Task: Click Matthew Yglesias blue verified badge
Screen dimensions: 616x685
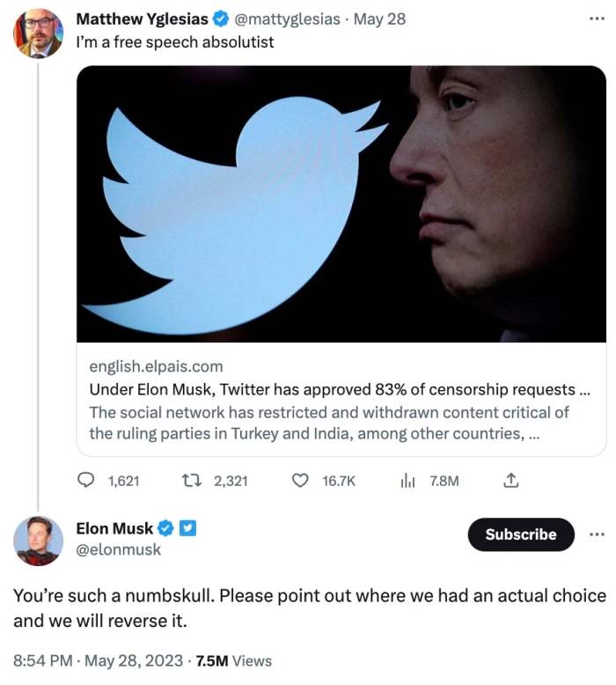Action: point(221,18)
